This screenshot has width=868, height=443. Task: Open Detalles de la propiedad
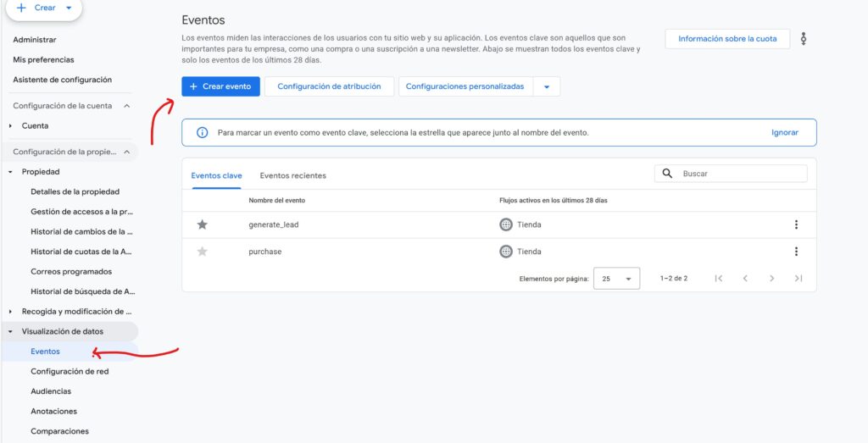click(75, 192)
